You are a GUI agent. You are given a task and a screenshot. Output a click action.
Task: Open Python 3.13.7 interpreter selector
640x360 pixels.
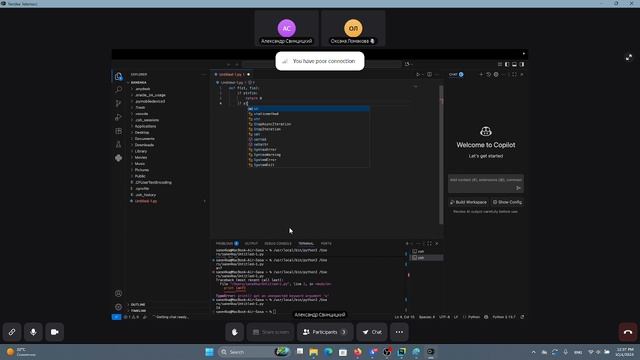[504, 317]
